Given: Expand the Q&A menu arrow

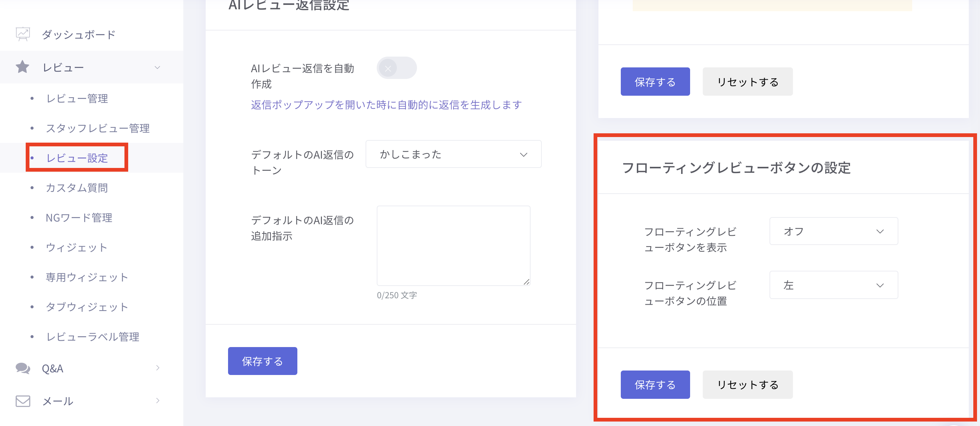Looking at the screenshot, I should click(x=158, y=368).
